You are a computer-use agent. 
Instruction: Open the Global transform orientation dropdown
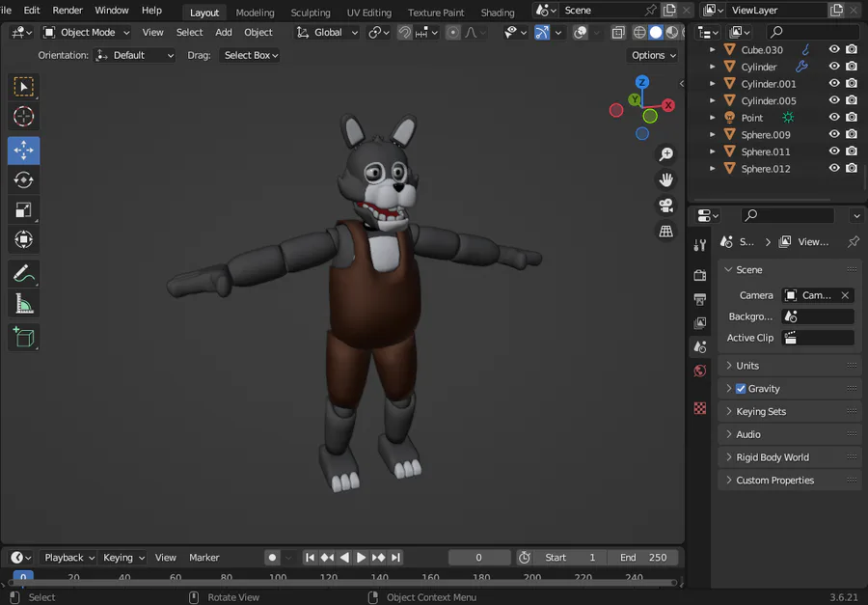pyautogui.click(x=327, y=33)
